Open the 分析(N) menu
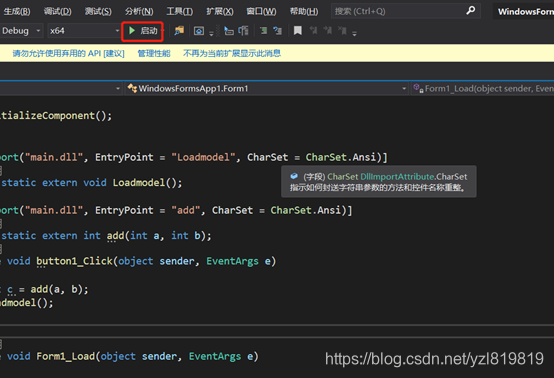Screen dimensions: 554x378 coord(139,11)
